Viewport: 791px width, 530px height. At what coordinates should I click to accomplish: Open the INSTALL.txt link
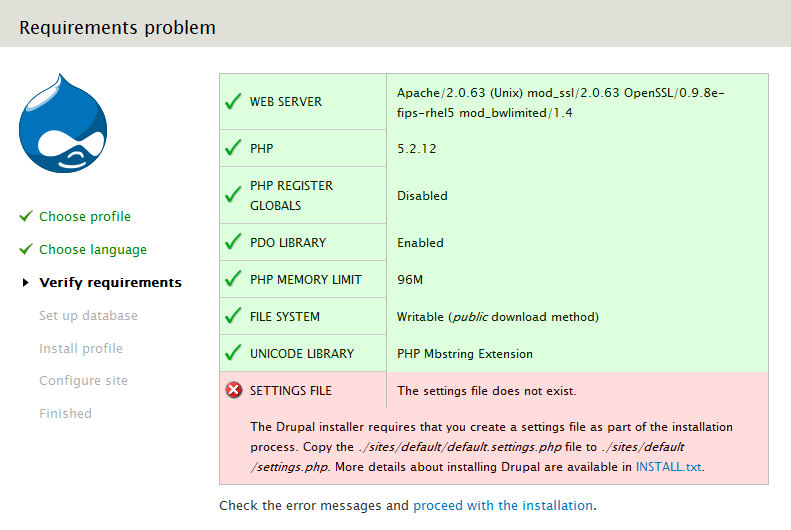pyautogui.click(x=668, y=467)
